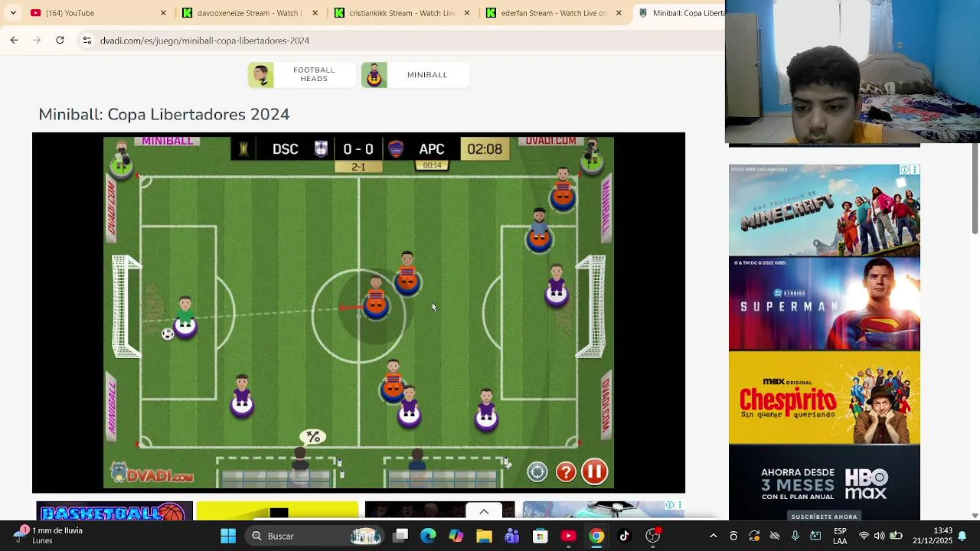The image size is (980, 551).
Task: Open TikTok from the taskbar
Action: [x=624, y=536]
